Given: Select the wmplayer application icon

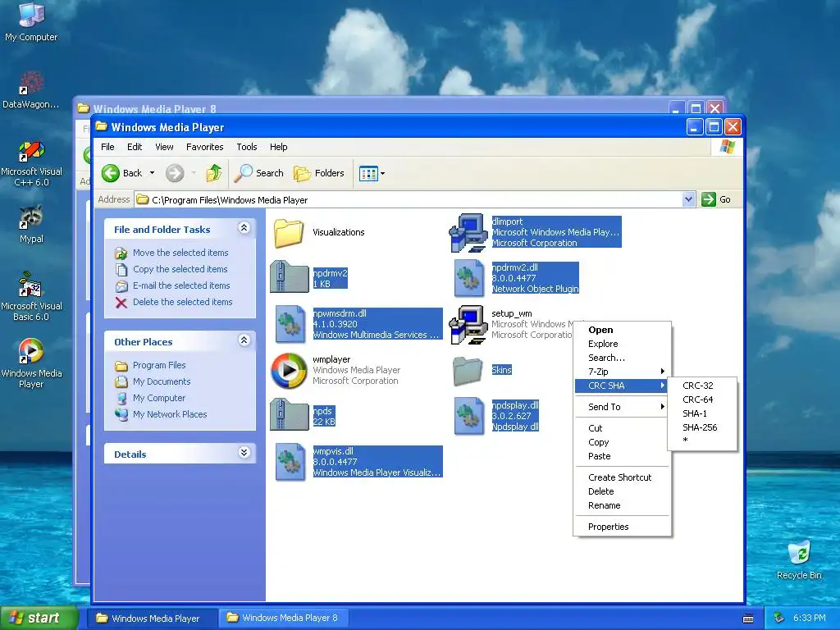Looking at the screenshot, I should [x=290, y=371].
